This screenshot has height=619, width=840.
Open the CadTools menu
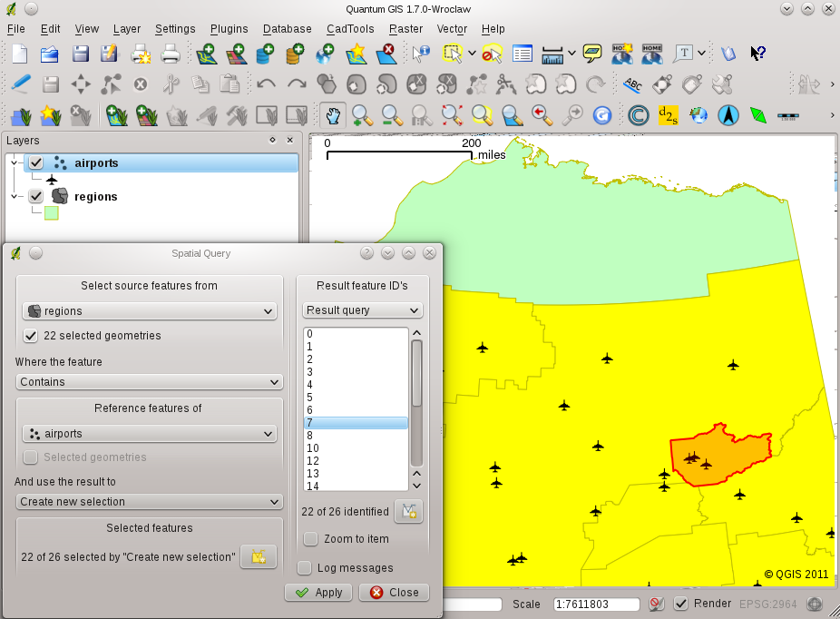click(350, 29)
